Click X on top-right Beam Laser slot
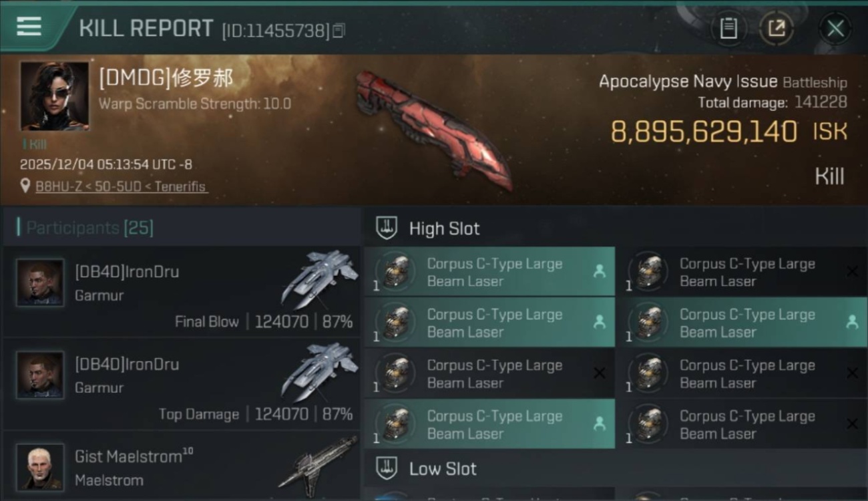The height and width of the screenshot is (501, 868). pos(852,272)
